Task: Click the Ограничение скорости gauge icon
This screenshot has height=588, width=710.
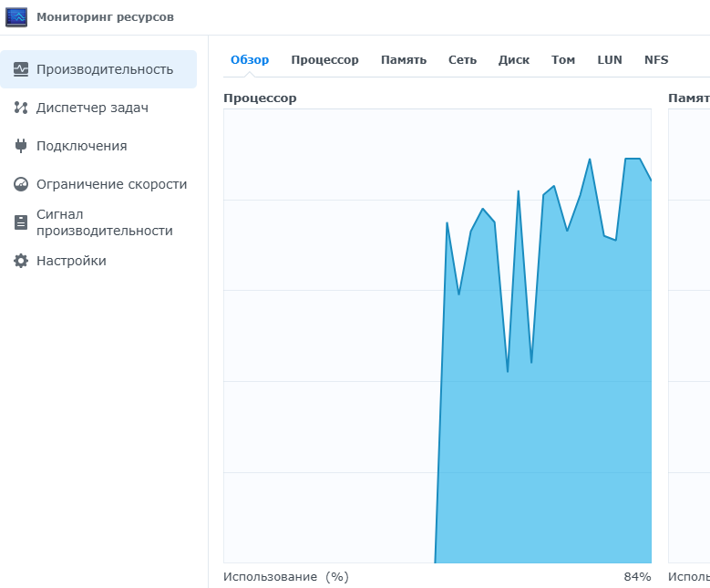Action: pyautogui.click(x=21, y=184)
